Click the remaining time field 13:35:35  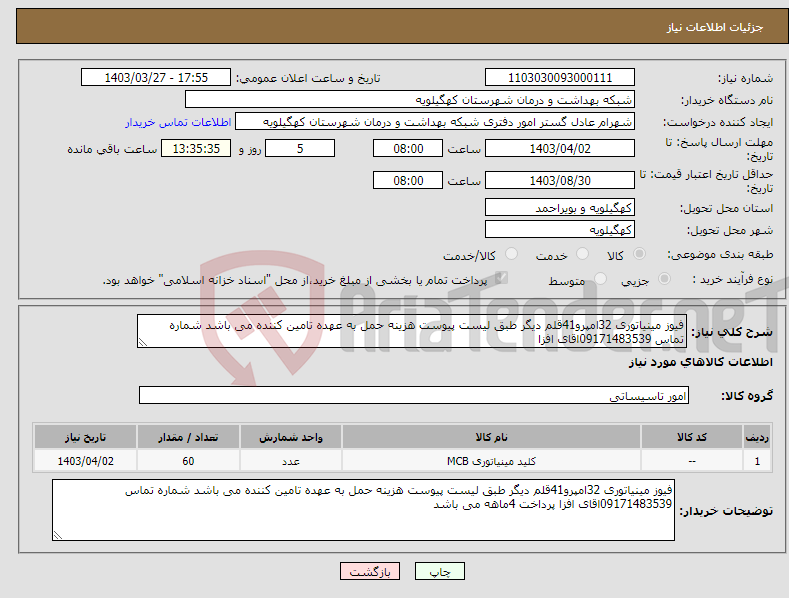point(196,148)
